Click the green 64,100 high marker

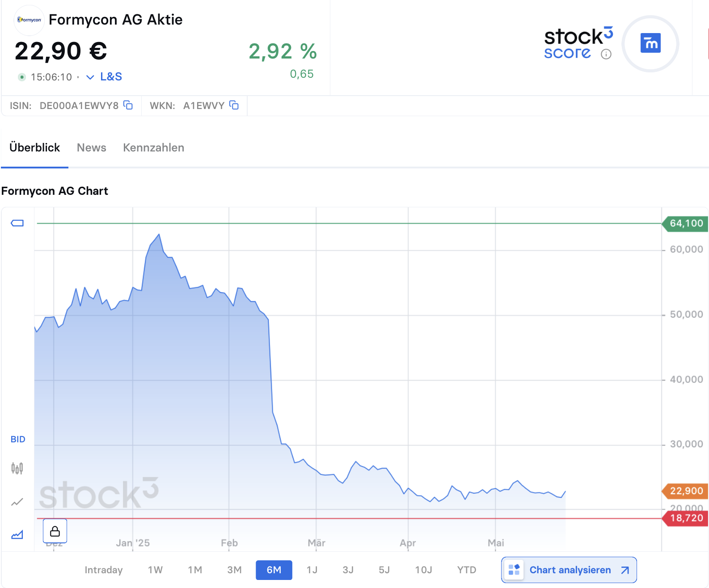coord(685,223)
